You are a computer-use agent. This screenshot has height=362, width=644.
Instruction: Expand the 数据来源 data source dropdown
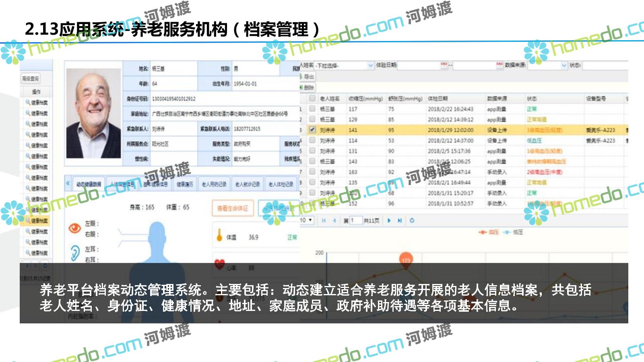pos(564,65)
